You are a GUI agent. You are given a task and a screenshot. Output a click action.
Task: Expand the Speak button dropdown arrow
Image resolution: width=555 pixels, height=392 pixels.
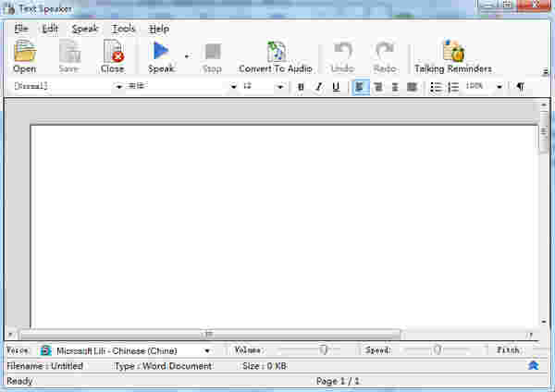click(186, 56)
